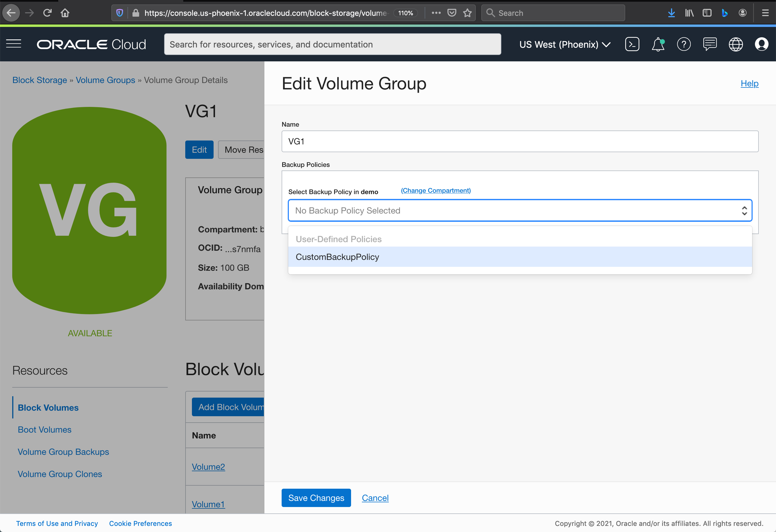View notifications via the bell icon

tap(658, 44)
